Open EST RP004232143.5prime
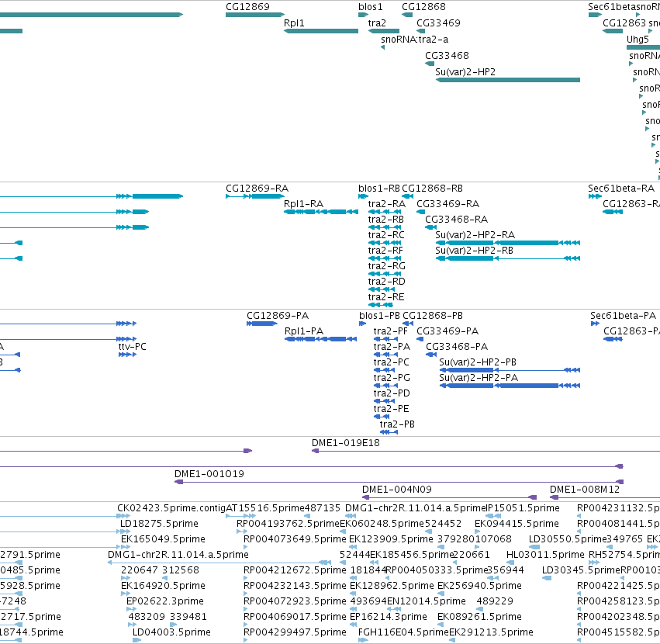The width and height of the screenshot is (660, 644). (x=295, y=586)
